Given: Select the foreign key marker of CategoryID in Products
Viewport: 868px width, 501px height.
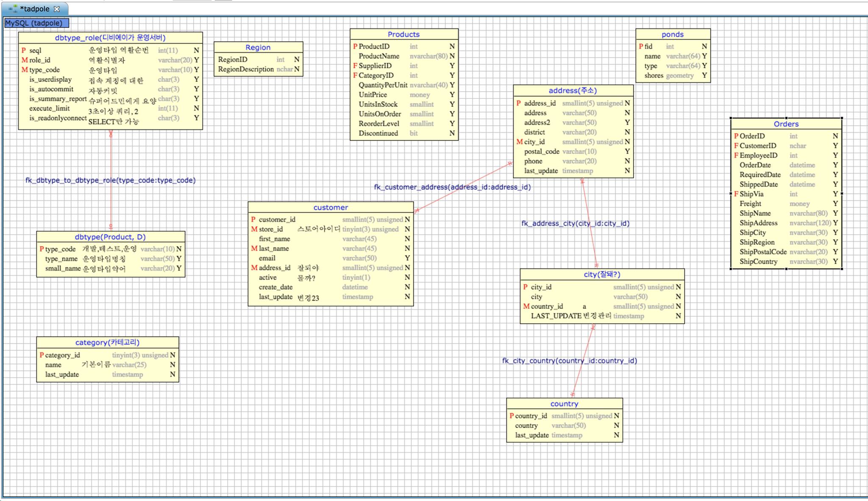Looking at the screenshot, I should 354,75.
